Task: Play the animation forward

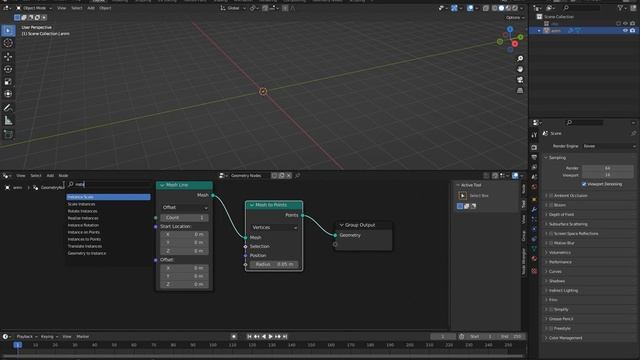Action: [271, 336]
